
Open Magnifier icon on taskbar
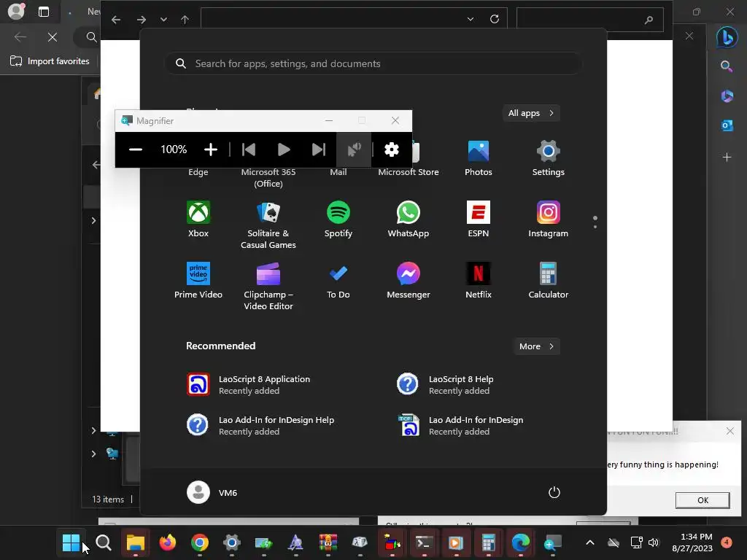[553, 542]
